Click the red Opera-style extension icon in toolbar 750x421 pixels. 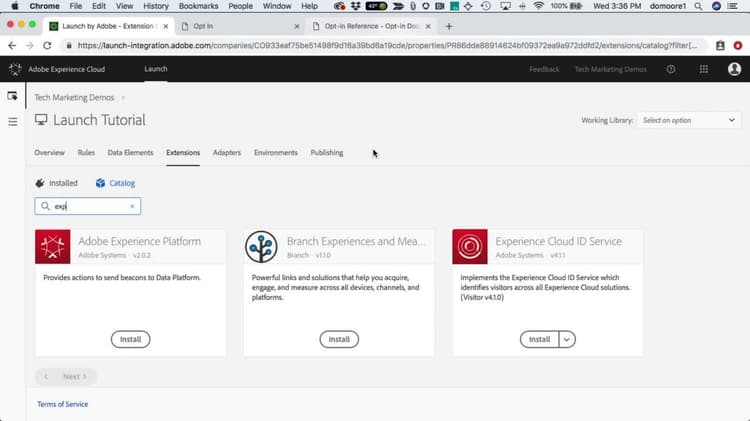738,45
